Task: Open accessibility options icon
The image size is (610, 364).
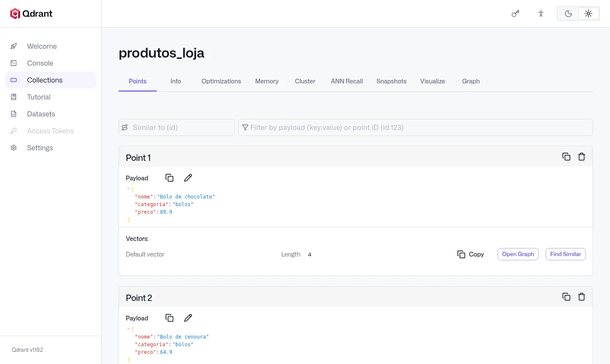Action: [541, 14]
